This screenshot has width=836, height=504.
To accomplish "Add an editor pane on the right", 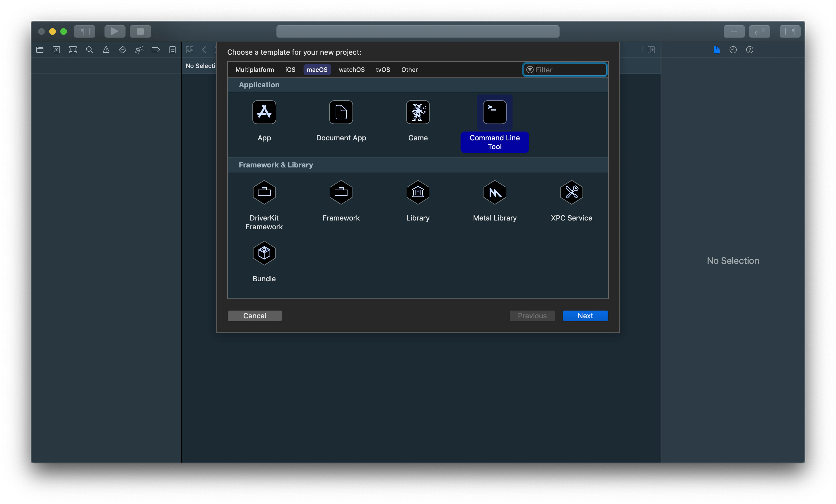I will (x=651, y=50).
